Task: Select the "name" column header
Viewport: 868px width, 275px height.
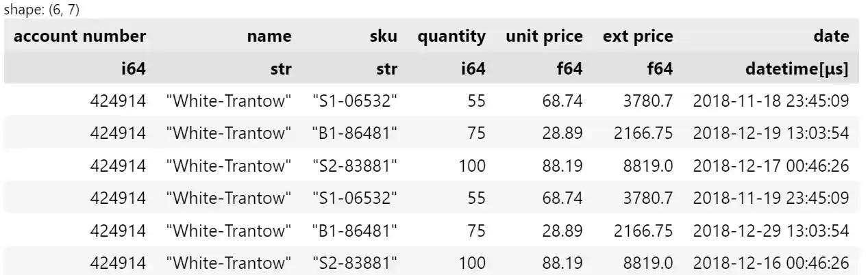Action: coord(269,36)
